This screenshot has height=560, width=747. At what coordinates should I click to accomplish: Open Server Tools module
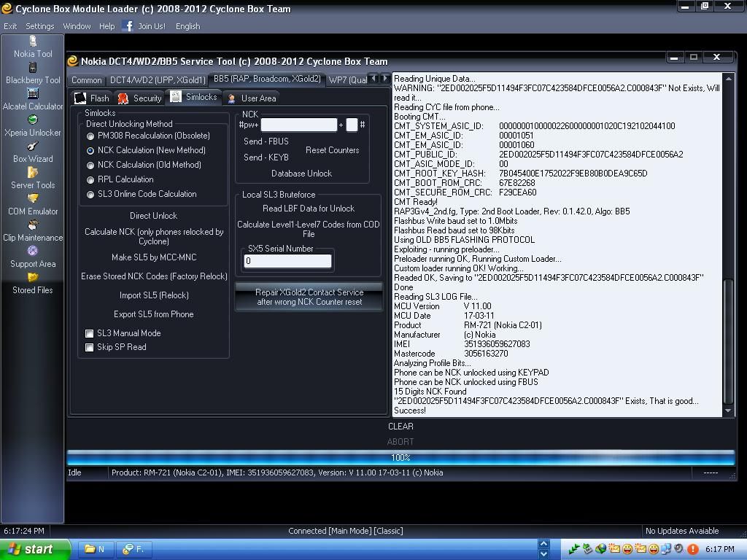(x=33, y=179)
